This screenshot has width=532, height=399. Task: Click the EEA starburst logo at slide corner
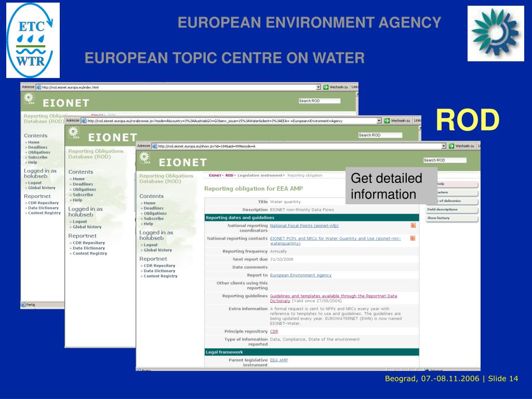496,33
